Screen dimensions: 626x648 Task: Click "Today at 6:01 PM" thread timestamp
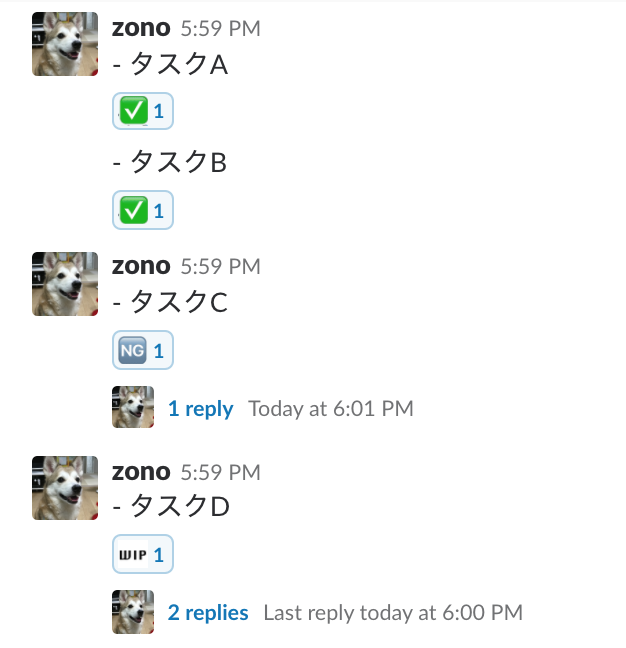[330, 408]
